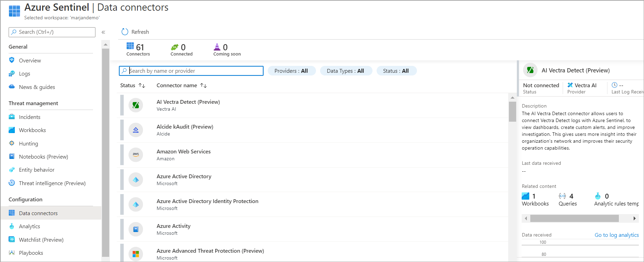The image size is (644, 262).
Task: Select the Azure Active Directory Identity Protection connector
Action: coord(314,204)
